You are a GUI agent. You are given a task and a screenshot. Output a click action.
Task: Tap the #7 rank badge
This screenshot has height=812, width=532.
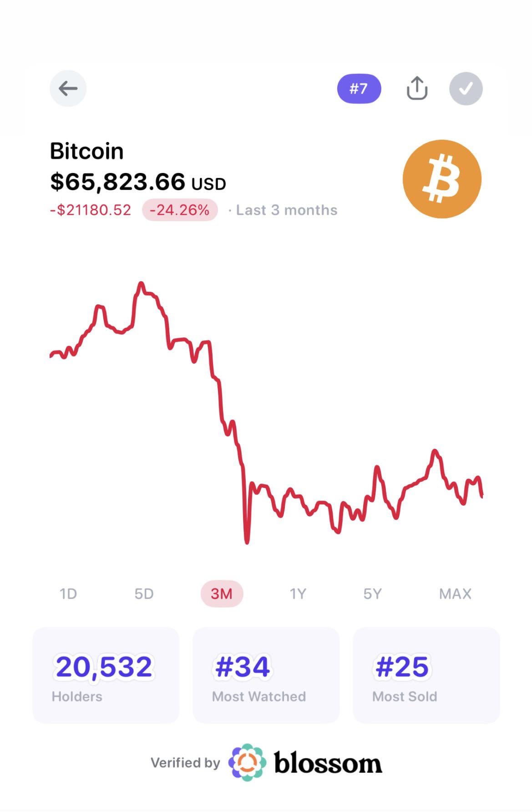coord(359,88)
